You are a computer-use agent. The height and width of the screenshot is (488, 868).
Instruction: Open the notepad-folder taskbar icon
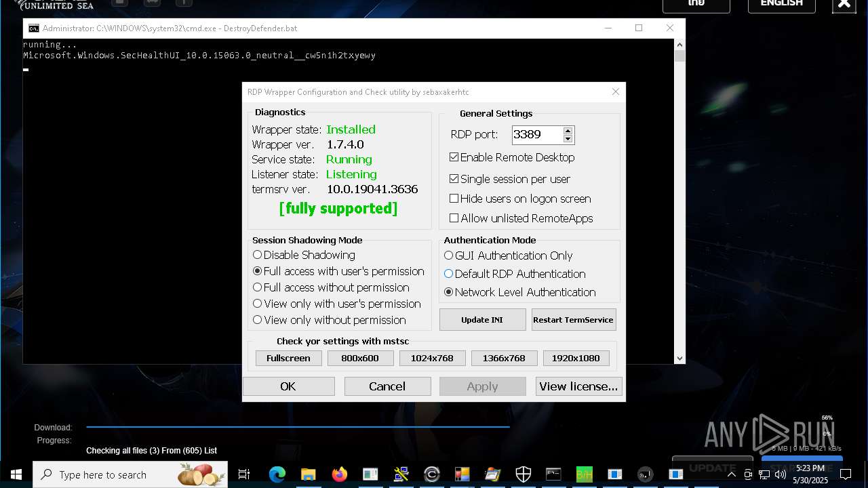[x=492, y=474]
